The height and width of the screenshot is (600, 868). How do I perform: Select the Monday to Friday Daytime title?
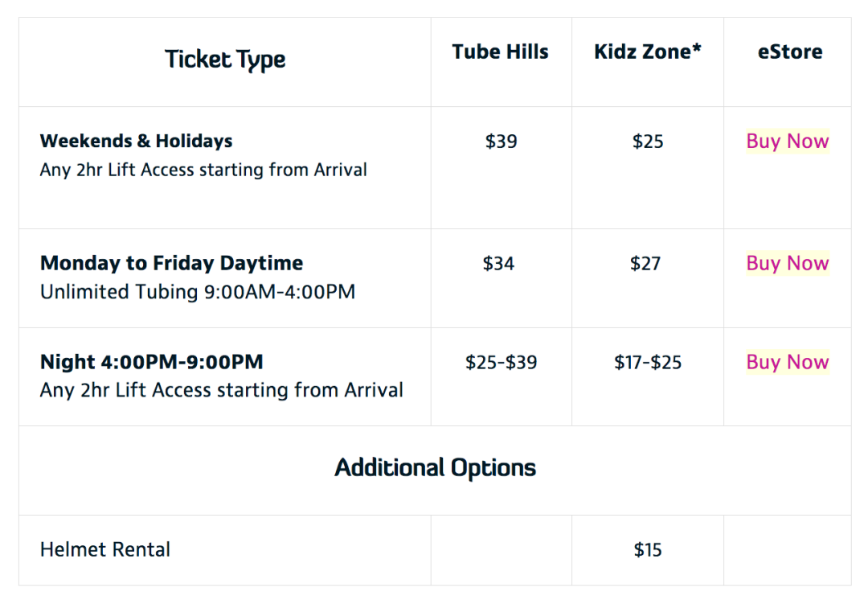click(x=172, y=263)
